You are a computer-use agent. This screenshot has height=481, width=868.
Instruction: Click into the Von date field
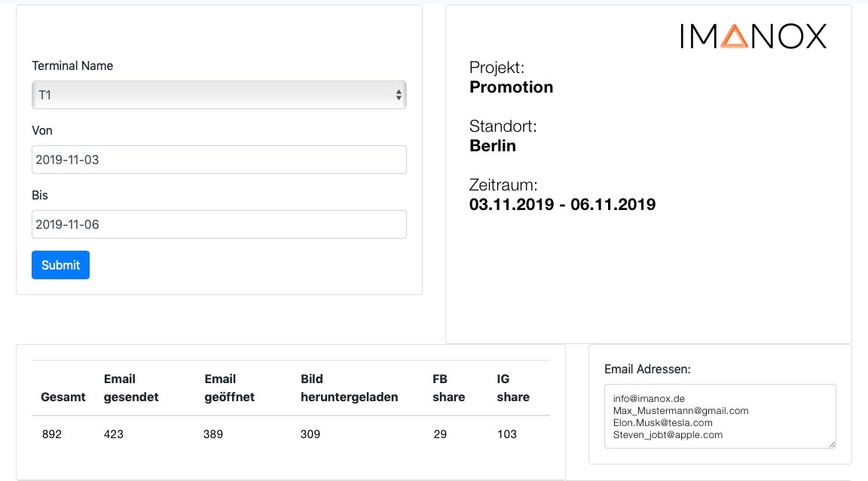(x=219, y=160)
